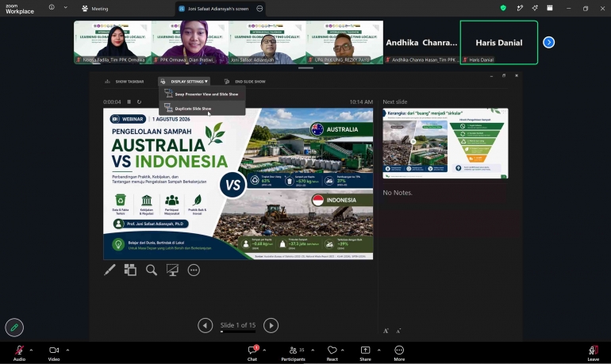
Task: Open screen share options ellipsis
Action: (x=259, y=9)
